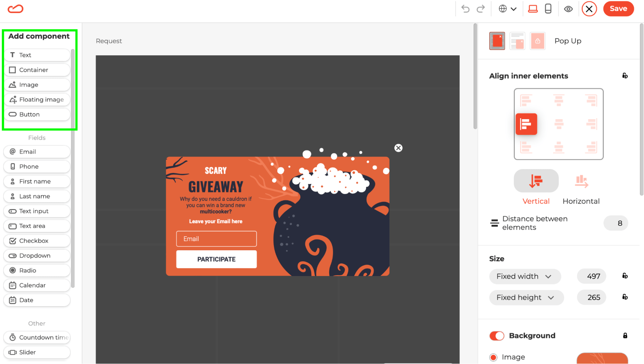Add the First name field

[x=37, y=181]
